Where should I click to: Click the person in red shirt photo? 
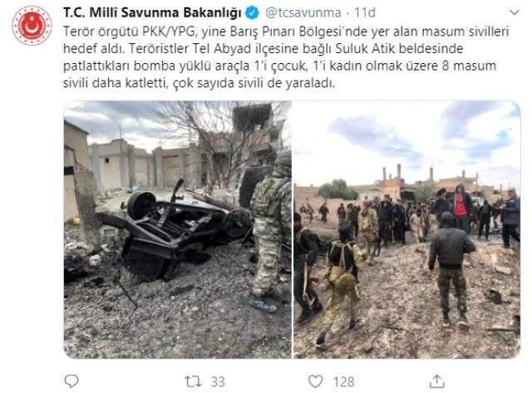click(x=461, y=207)
